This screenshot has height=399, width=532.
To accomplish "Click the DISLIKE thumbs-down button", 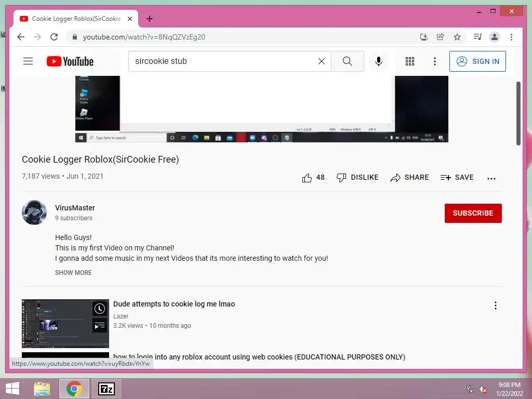I will tap(357, 178).
